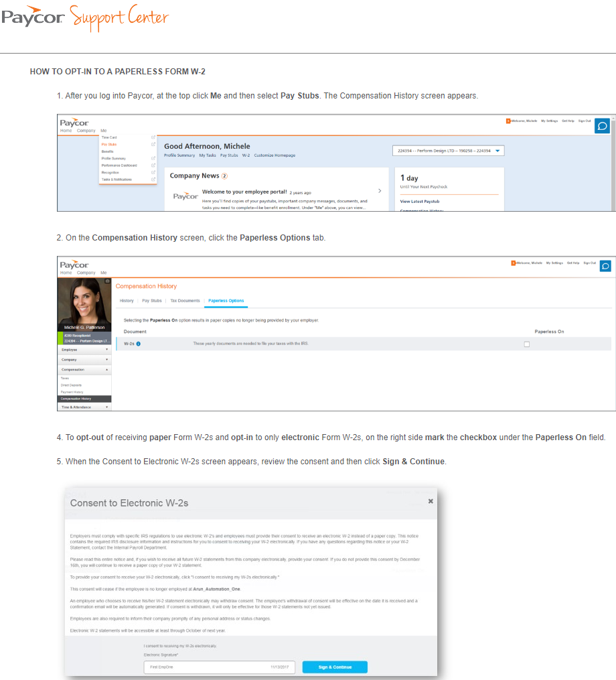Open the Paperless Options tab
Screen dimensions: 616x680
[226, 301]
